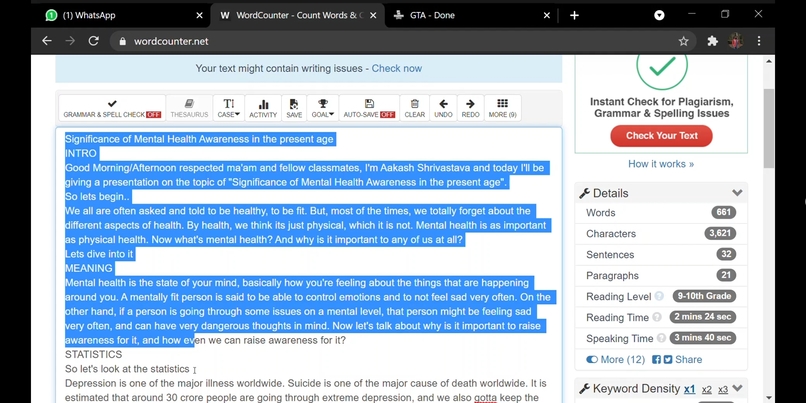
Task: Open the Chrome profile avatar
Action: click(736, 41)
